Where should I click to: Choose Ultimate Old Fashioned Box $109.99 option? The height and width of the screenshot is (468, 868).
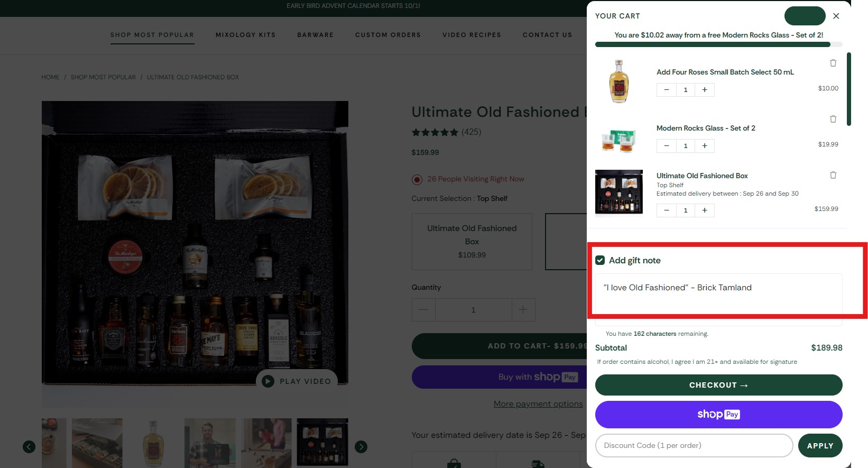coord(472,242)
